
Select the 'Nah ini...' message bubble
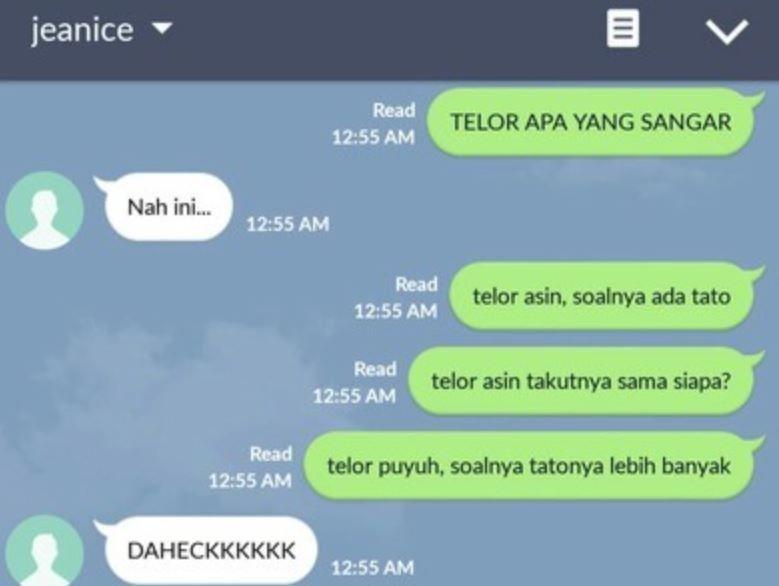pos(168,207)
